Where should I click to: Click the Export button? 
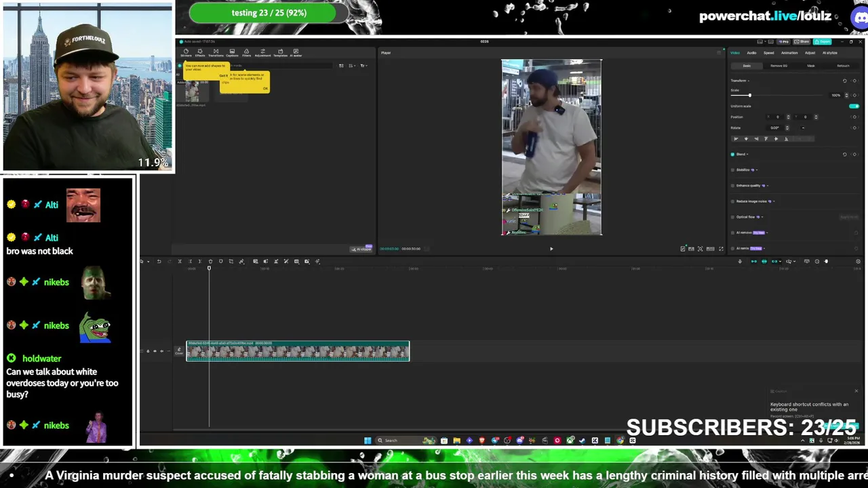[823, 42]
